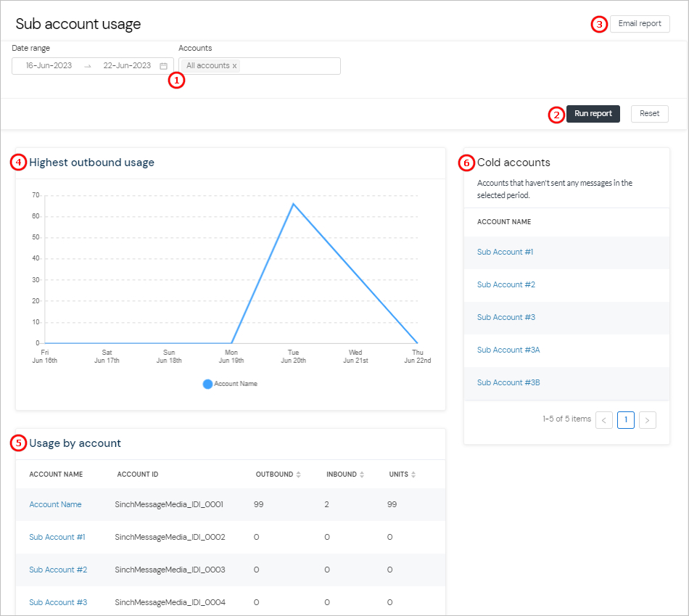689x616 pixels.
Task: Click the Tue Jun 20th axis label
Action: pyautogui.click(x=294, y=356)
